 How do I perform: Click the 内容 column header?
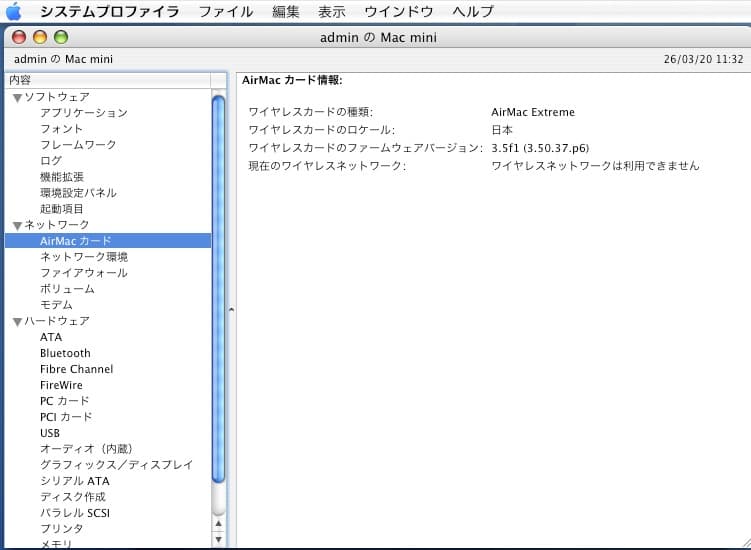tap(108, 80)
